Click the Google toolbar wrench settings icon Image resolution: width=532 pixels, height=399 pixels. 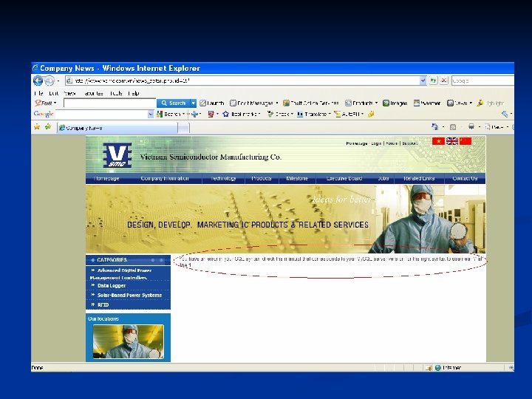pos(505,115)
